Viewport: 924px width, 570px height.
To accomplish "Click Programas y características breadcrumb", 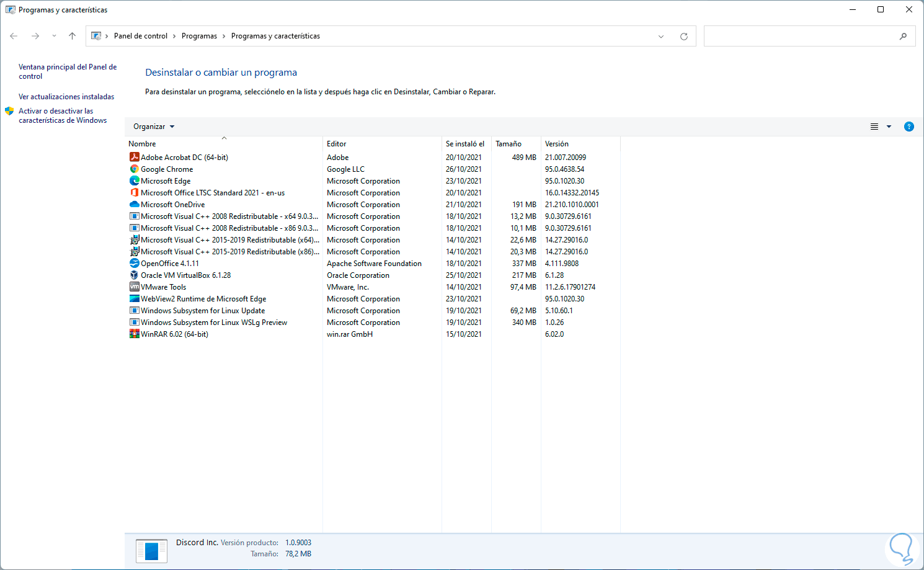I will [275, 36].
